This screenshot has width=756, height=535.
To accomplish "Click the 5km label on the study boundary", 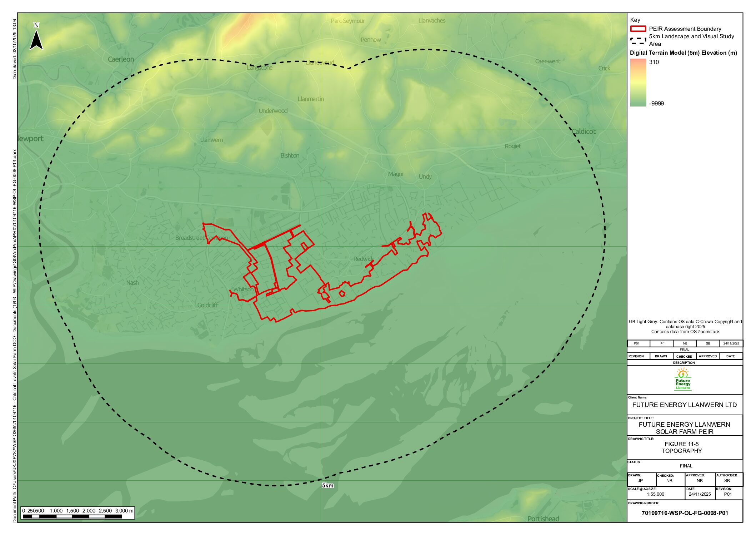I will click(x=327, y=485).
